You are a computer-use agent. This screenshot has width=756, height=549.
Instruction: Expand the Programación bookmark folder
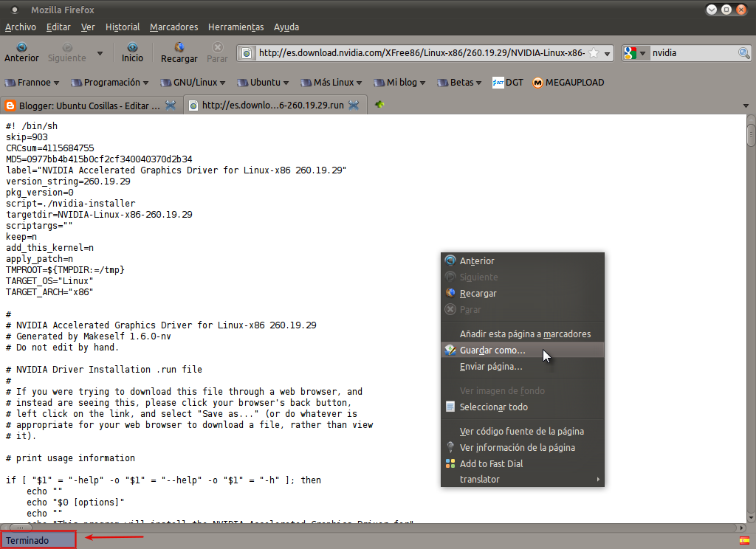(x=110, y=83)
